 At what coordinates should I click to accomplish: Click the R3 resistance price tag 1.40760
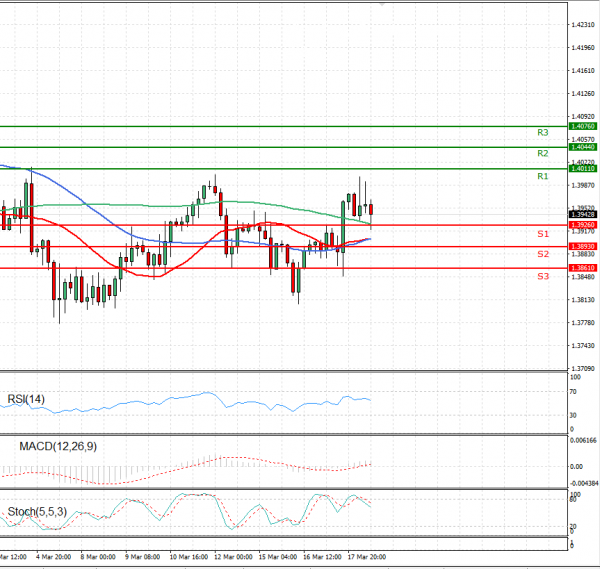pos(583,126)
